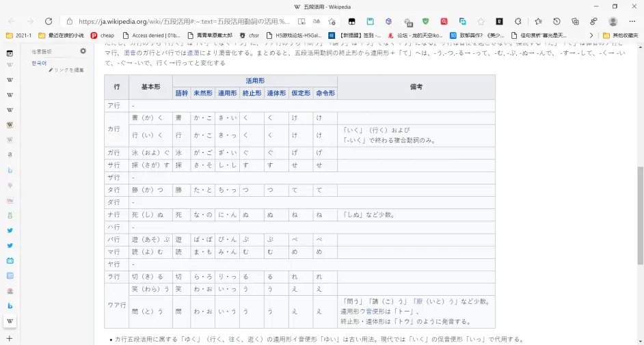Click the 書（か）く table cell
Viewport: 644px width, 345px height.
(150, 118)
